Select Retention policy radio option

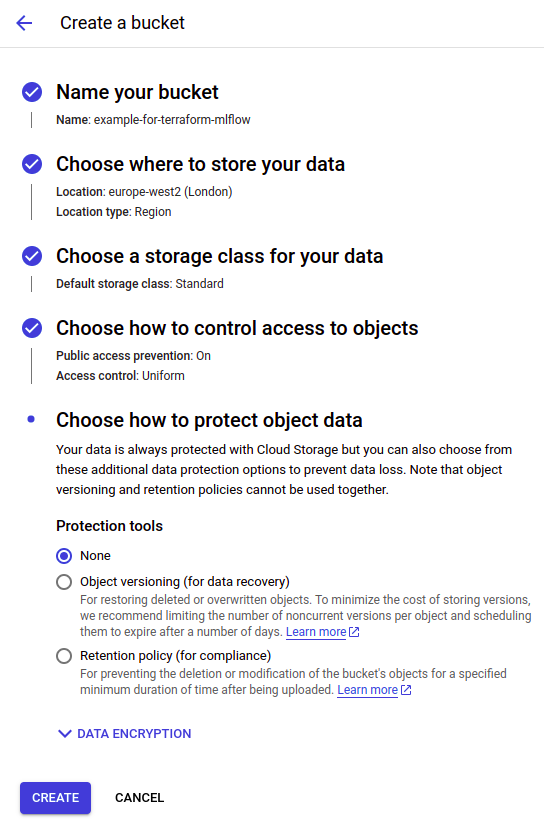[64, 656]
